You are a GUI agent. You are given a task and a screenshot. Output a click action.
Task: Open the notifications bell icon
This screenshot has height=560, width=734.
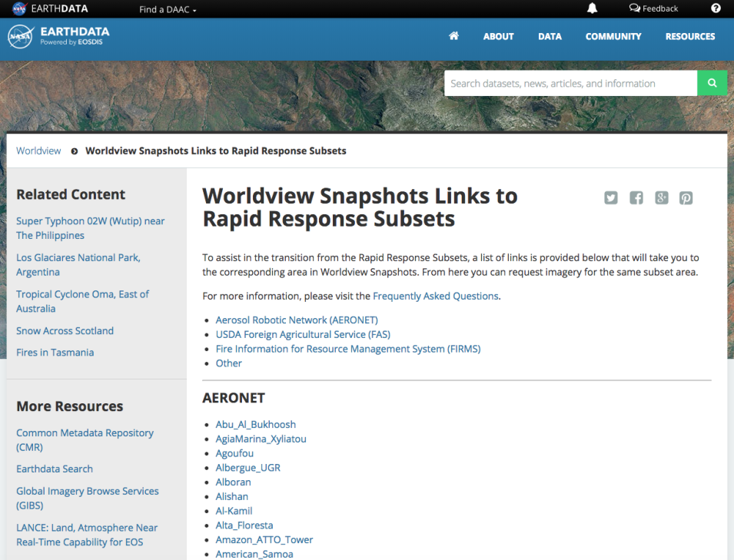tap(592, 8)
